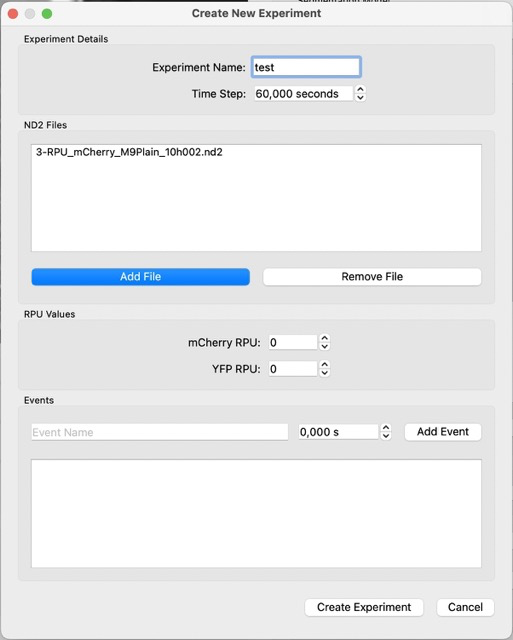Click the event time 0,000 s field

click(x=338, y=432)
